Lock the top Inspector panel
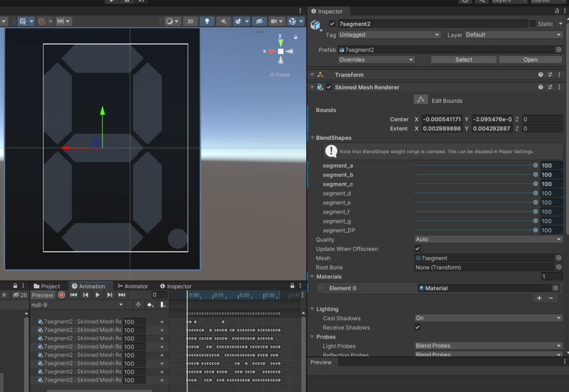This screenshot has width=569, height=392. pyautogui.click(x=557, y=11)
